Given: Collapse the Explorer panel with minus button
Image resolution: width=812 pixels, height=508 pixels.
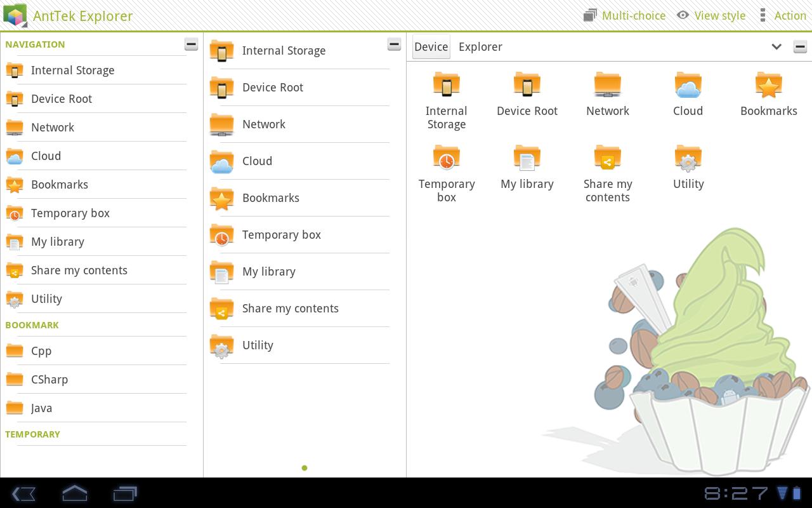Looking at the screenshot, I should tap(800, 46).
